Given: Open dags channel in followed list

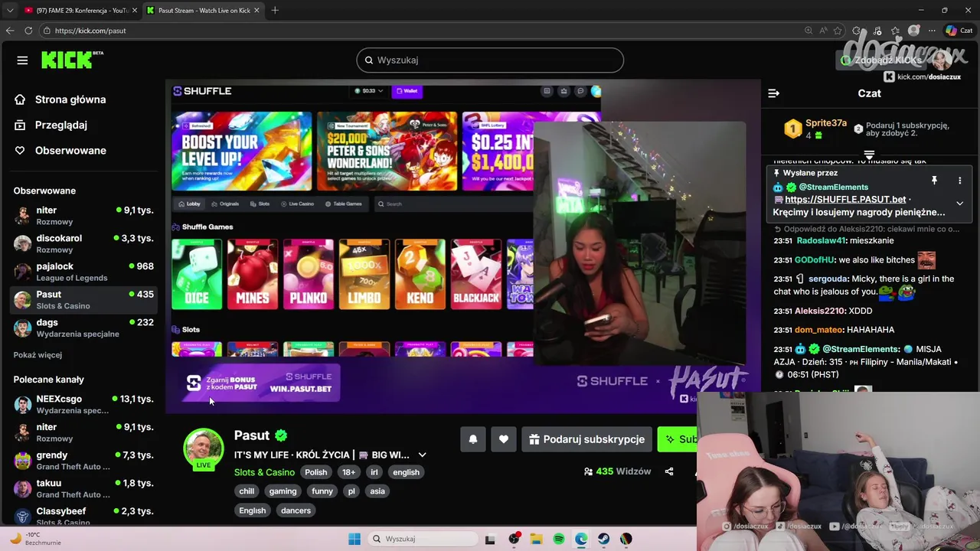Looking at the screenshot, I should 83,328.
